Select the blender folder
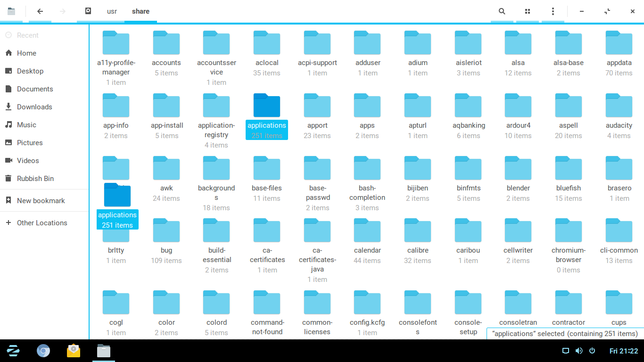The image size is (644, 362). (x=518, y=169)
